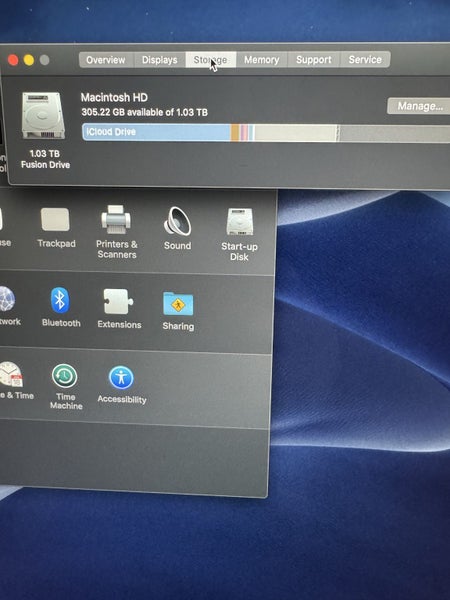450x600 pixels.
Task: Click the iCloud Drive storage bar segment
Action: pos(157,132)
